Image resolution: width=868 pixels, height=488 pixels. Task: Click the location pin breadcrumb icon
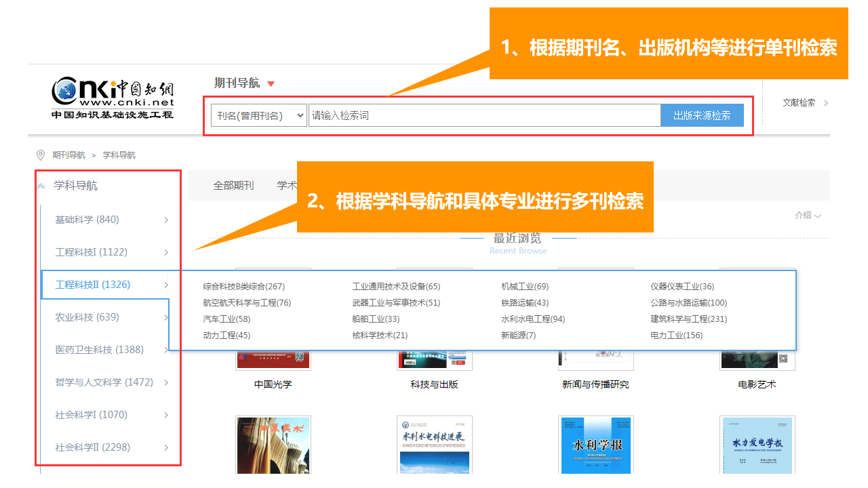pyautogui.click(x=41, y=155)
